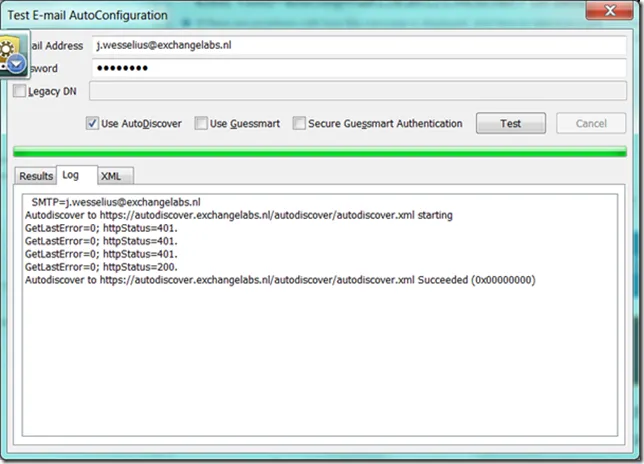Click the Cancel button
This screenshot has width=644, height=464.
[x=591, y=123]
